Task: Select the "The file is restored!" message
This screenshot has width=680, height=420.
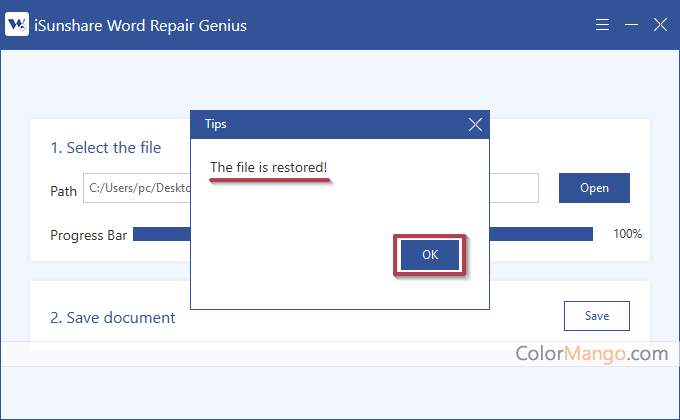Action: click(x=268, y=167)
